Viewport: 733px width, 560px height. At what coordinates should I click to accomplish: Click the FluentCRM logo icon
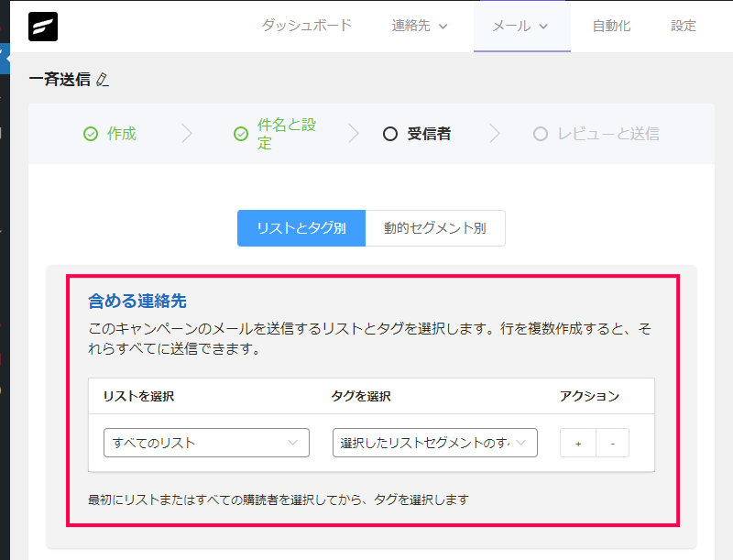pos(43,27)
